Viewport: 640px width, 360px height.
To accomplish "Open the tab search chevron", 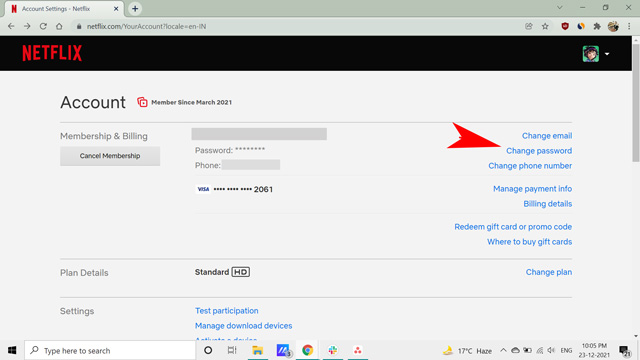I will (560, 8).
